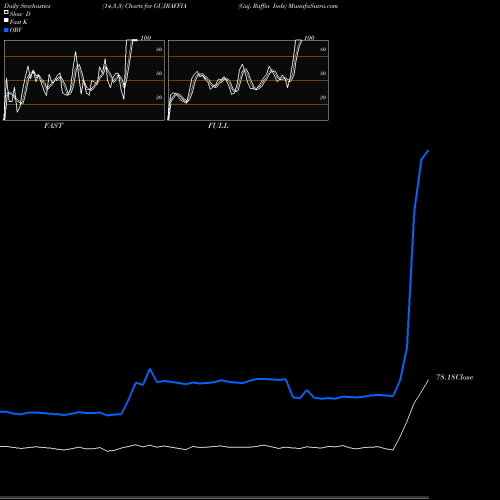500x500 pixels.
Task: Click the blue OBV legend swatch
Action: point(6,30)
